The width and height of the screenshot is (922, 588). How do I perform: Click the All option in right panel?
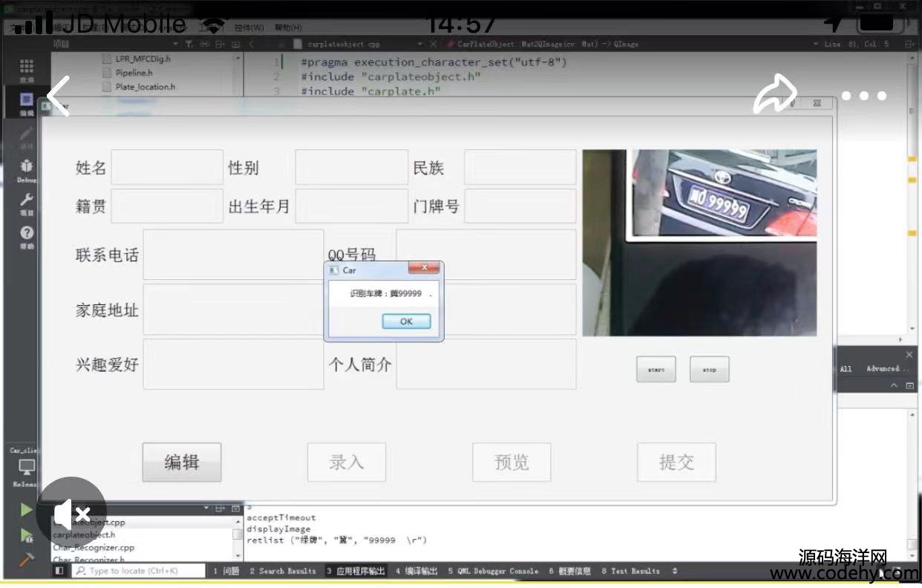pos(846,369)
